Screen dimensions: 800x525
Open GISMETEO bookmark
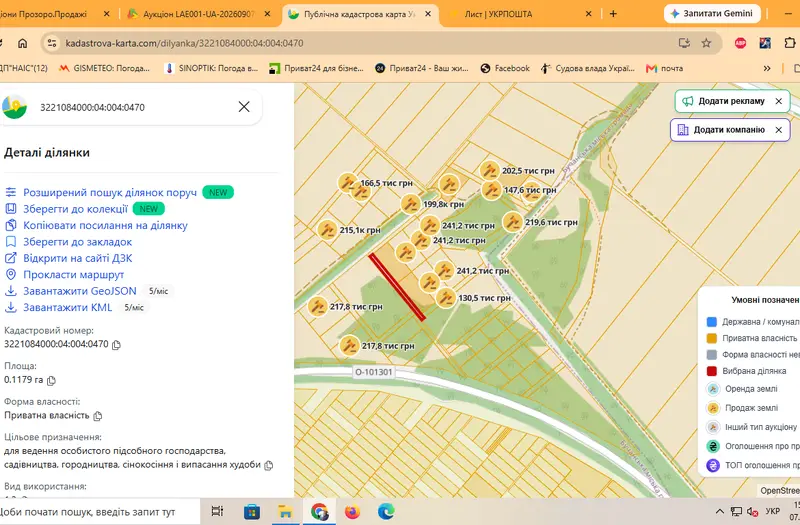[x=104, y=68]
